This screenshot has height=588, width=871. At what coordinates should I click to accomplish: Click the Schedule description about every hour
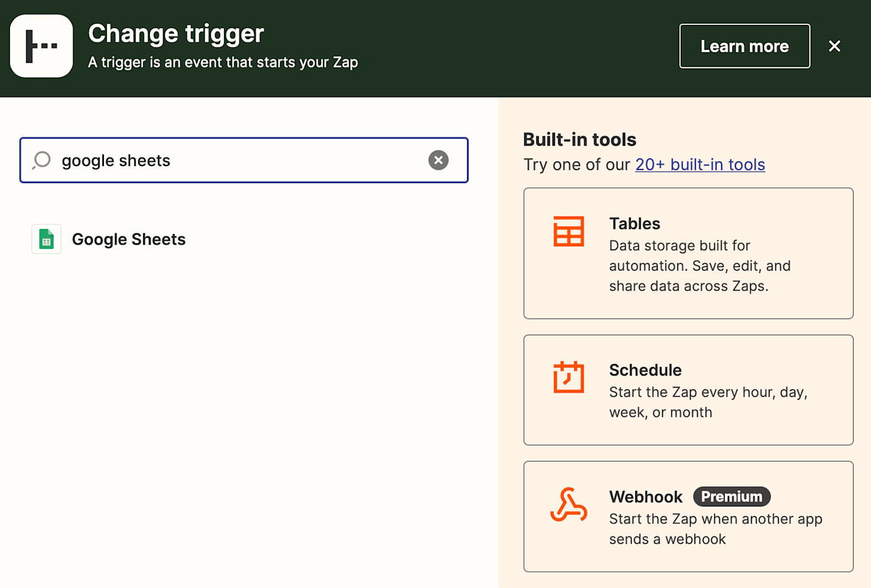pos(707,402)
